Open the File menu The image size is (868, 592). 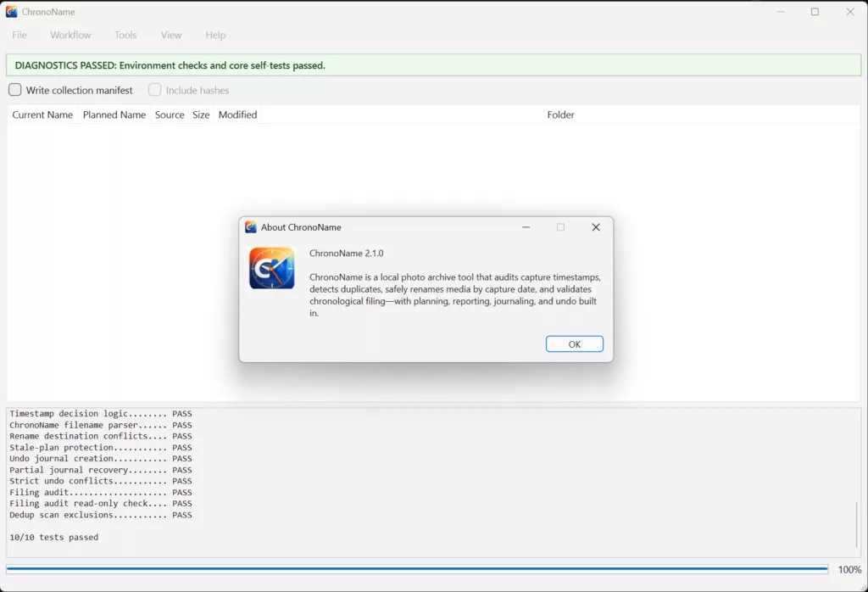coord(19,35)
